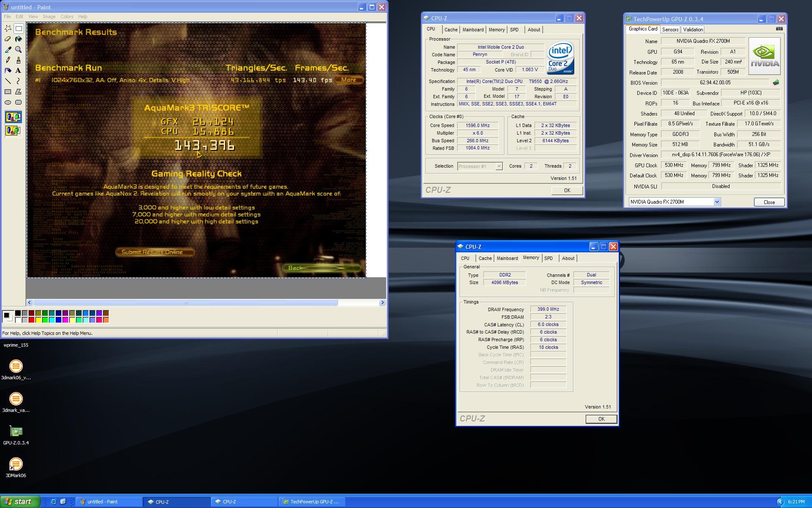Open the Help menu in Paint
812x508 pixels.
pos(82,17)
